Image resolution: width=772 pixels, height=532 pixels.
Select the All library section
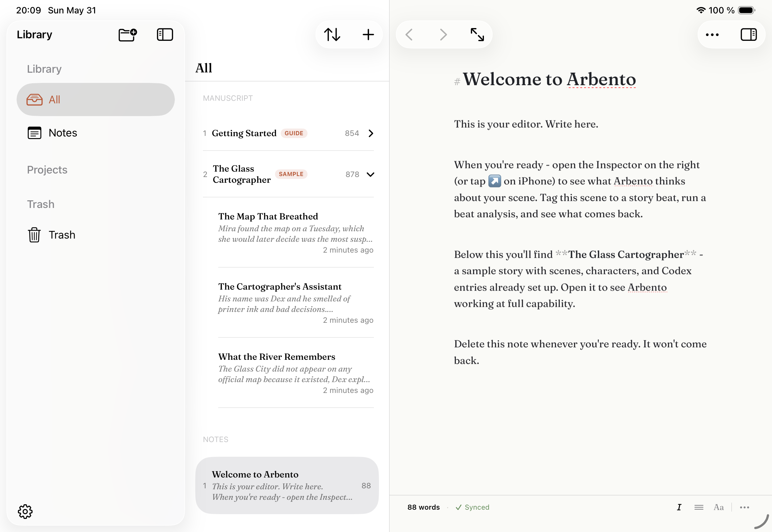95,100
